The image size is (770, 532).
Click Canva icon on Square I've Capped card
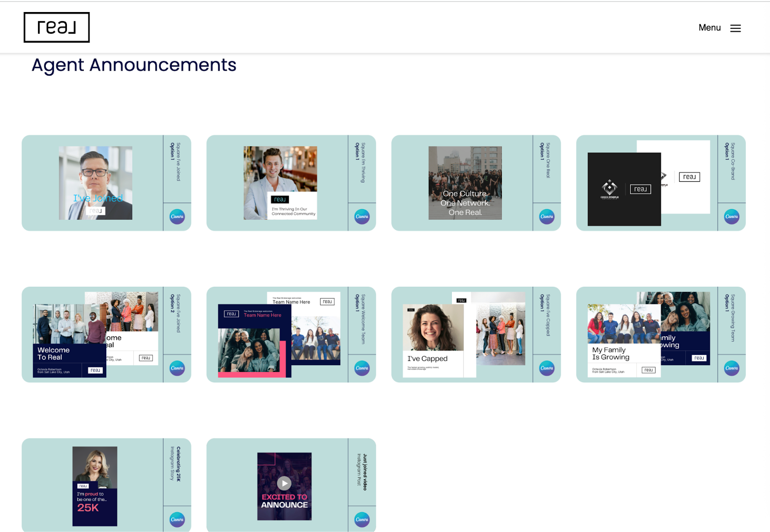(547, 368)
